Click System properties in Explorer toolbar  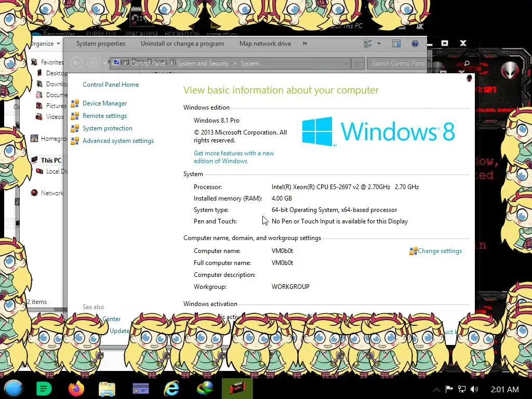[x=101, y=44]
